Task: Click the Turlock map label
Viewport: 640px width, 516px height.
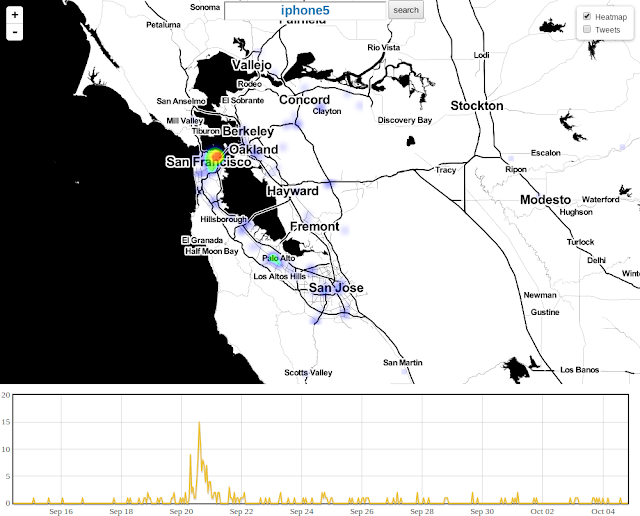Action: tap(580, 242)
